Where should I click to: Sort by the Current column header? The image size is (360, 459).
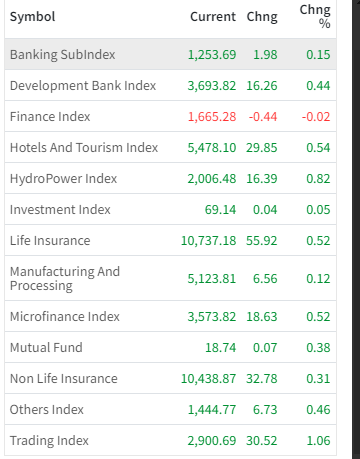click(213, 17)
